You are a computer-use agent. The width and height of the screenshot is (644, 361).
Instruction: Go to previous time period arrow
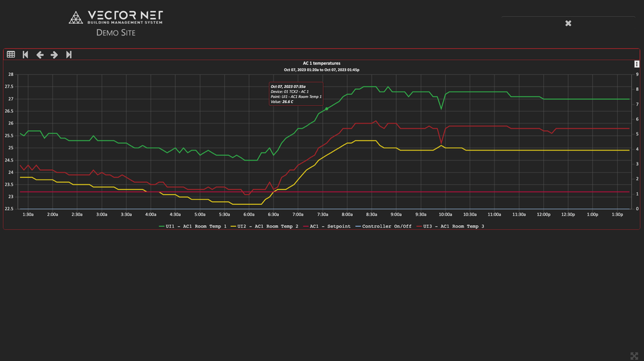tap(40, 55)
